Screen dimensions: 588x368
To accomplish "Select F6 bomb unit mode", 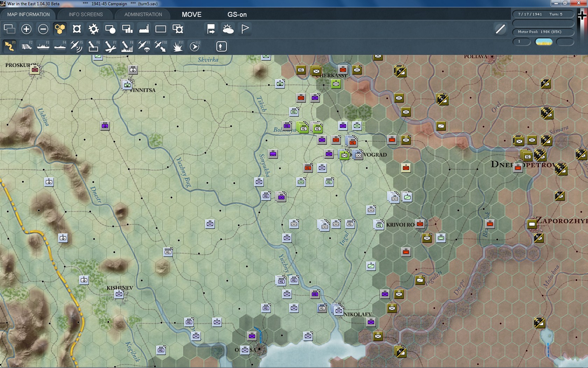I will (x=94, y=46).
